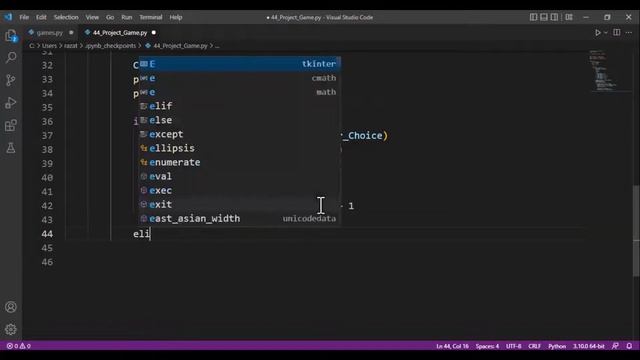This screenshot has width=640, height=360.
Task: Change indentation via 'Spaces: 4'
Action: click(487, 346)
